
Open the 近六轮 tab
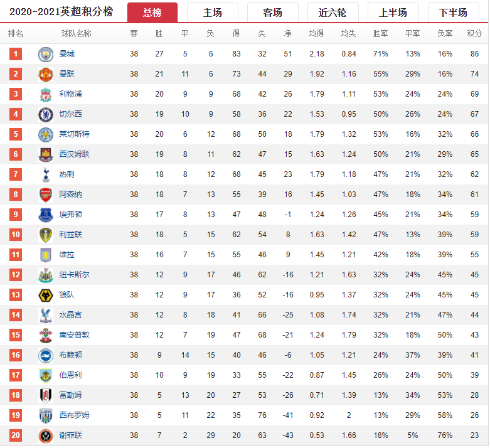pos(333,13)
